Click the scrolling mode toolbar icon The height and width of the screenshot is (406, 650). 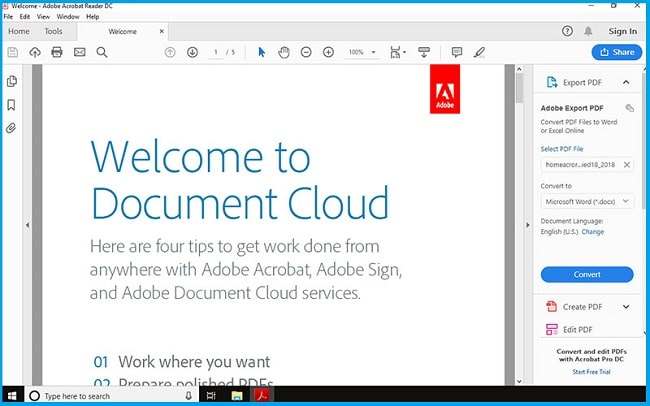pyautogui.click(x=424, y=52)
